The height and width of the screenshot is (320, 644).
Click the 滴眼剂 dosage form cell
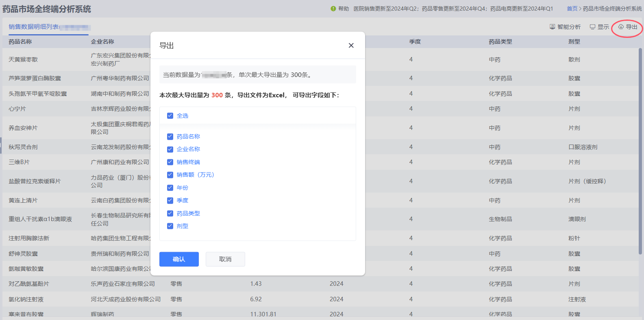tap(577, 219)
